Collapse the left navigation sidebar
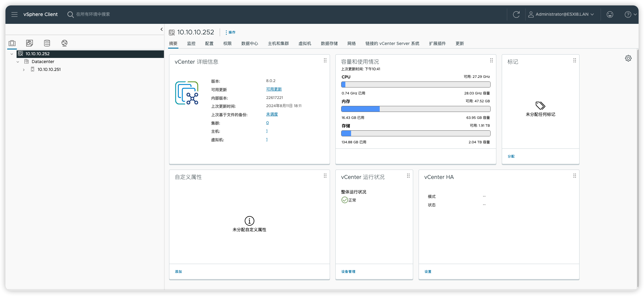The width and height of the screenshot is (644, 296). pyautogui.click(x=162, y=29)
